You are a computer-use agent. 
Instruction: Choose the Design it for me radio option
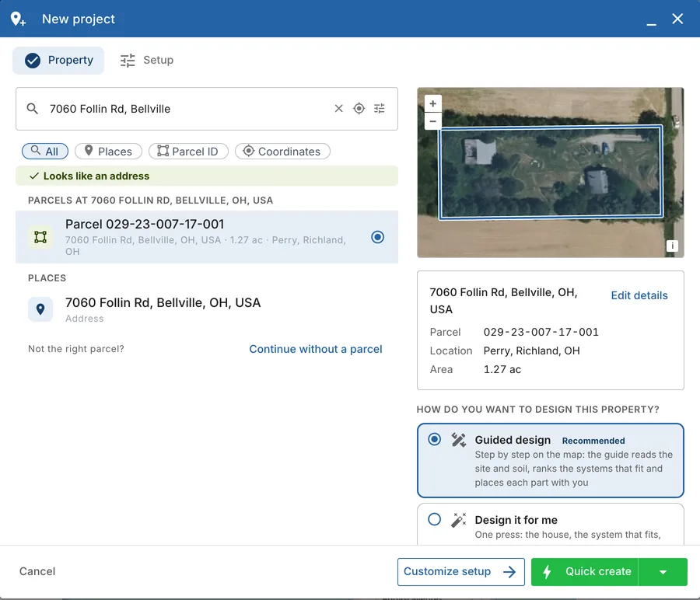pos(434,519)
